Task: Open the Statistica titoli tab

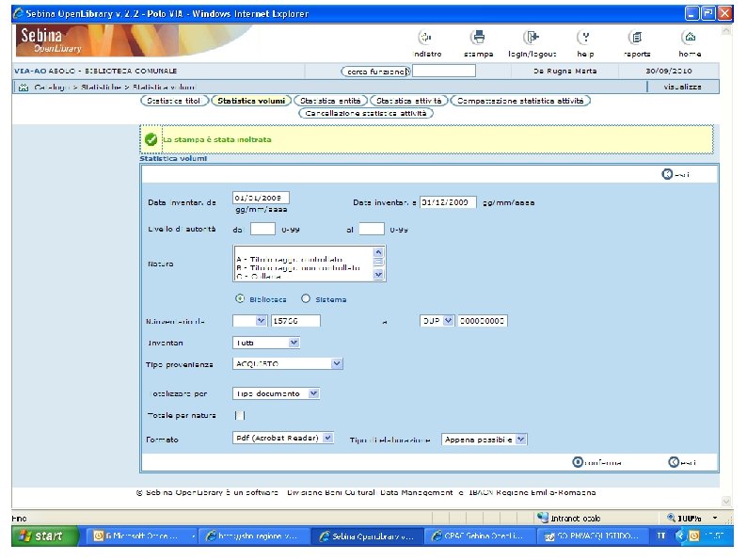Action: coord(174,101)
